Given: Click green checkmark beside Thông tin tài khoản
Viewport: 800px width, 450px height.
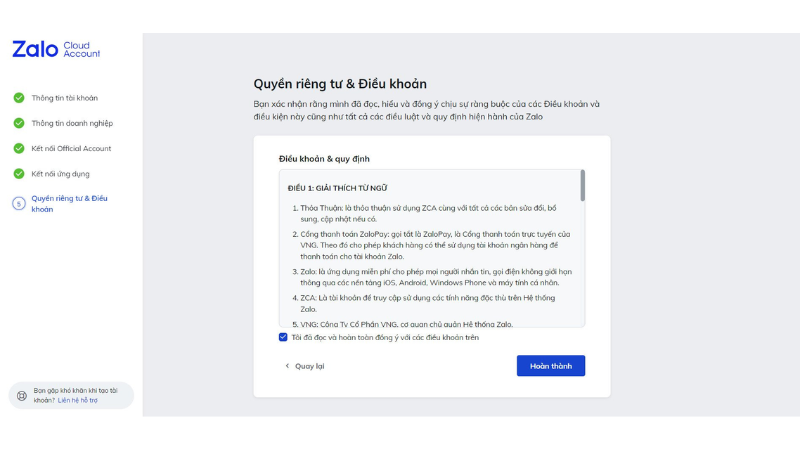Looking at the screenshot, I should coord(19,98).
